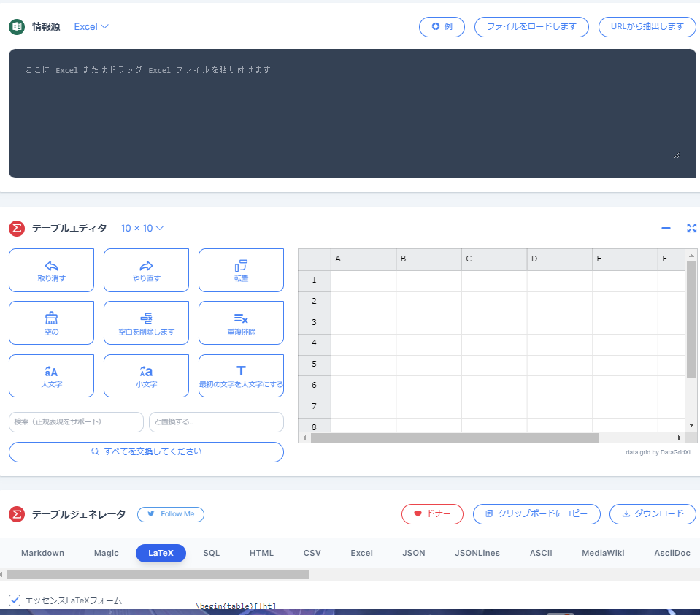Click the red テーブルジェネレータ logo icon
Image resolution: width=700 pixels, height=615 pixels.
17,514
